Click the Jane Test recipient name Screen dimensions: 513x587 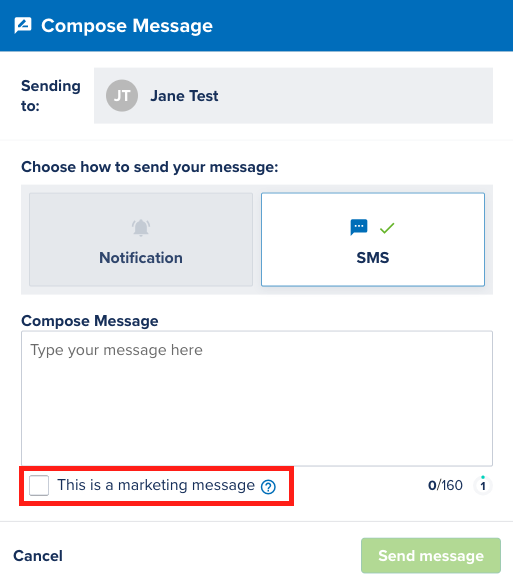point(184,96)
